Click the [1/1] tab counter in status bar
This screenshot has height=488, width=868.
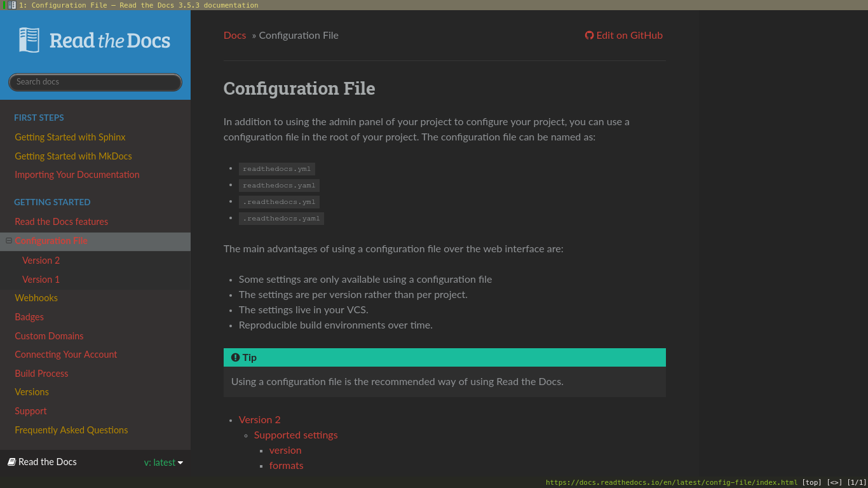pyautogui.click(x=857, y=483)
